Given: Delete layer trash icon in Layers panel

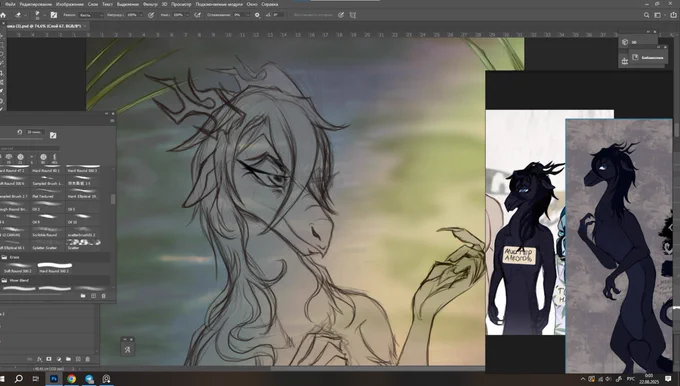Looking at the screenshot, I should 88,359.
